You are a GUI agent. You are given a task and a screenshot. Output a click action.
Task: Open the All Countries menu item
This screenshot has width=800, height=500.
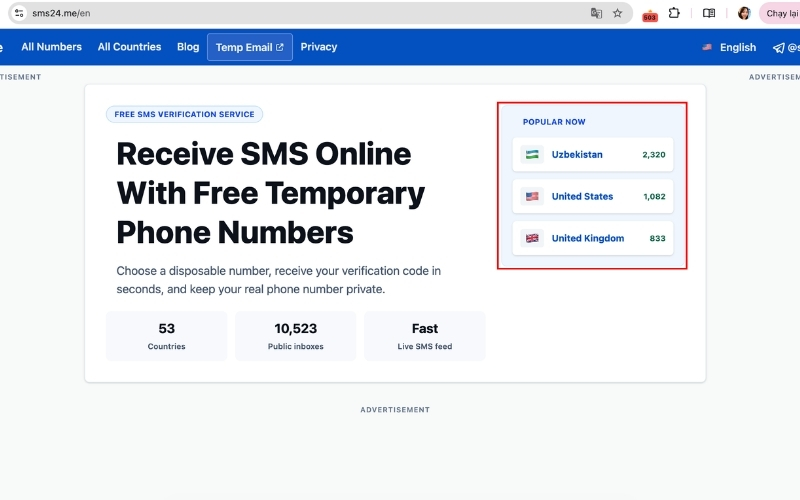coord(130,47)
